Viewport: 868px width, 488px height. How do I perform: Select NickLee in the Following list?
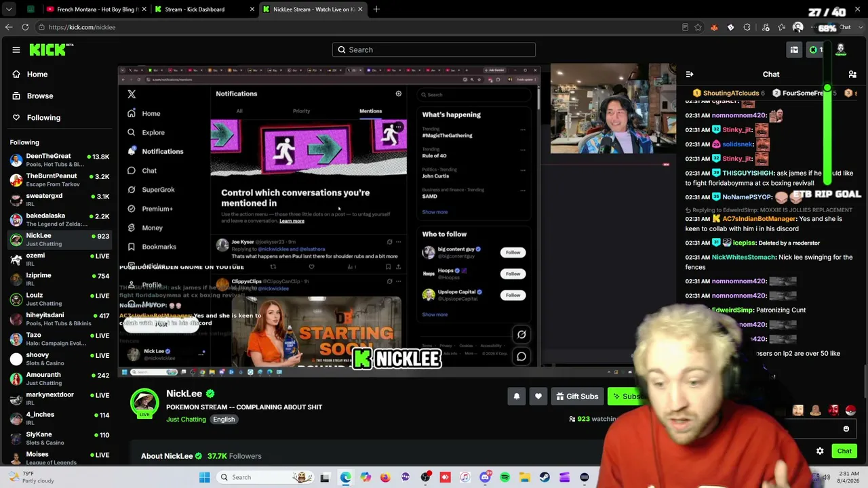(59, 239)
